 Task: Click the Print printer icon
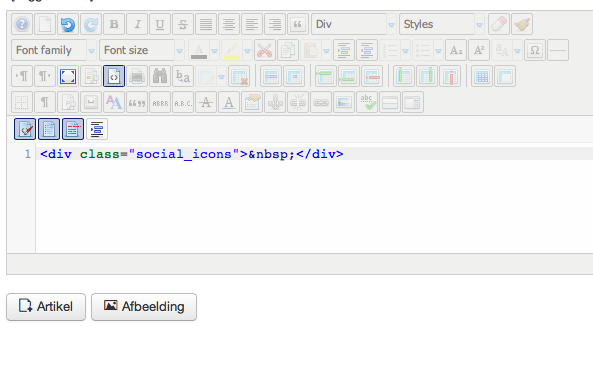tap(137, 76)
